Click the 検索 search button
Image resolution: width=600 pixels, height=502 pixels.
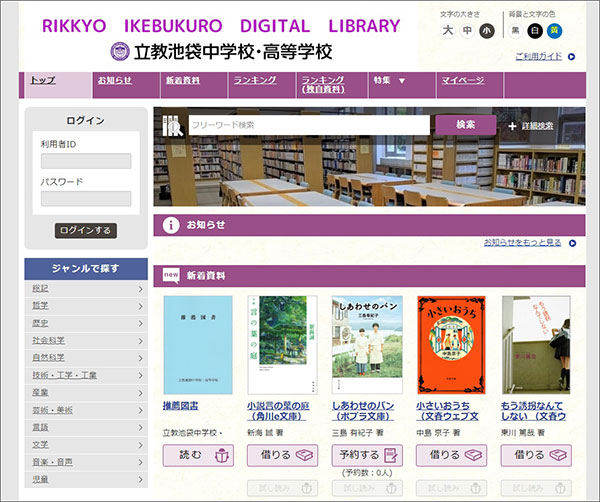coord(466,125)
